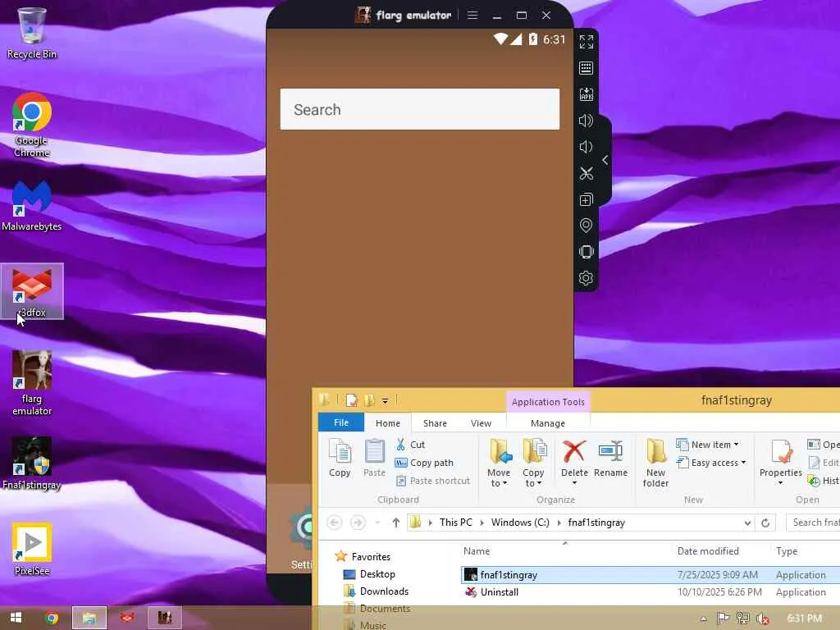Screen dimensions: 840x630
Task: Click the multi-instance plus icon
Action: [586, 199]
